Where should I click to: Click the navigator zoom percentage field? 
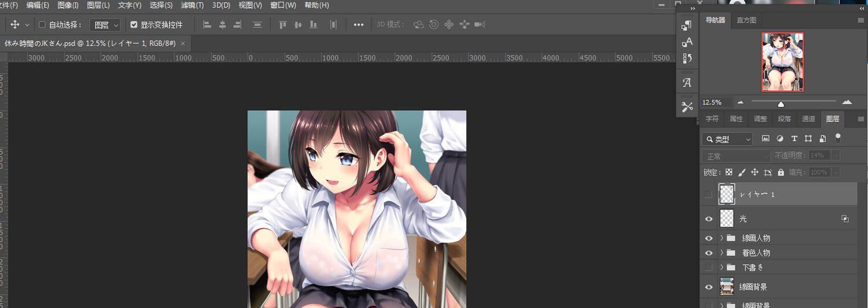[x=716, y=102]
